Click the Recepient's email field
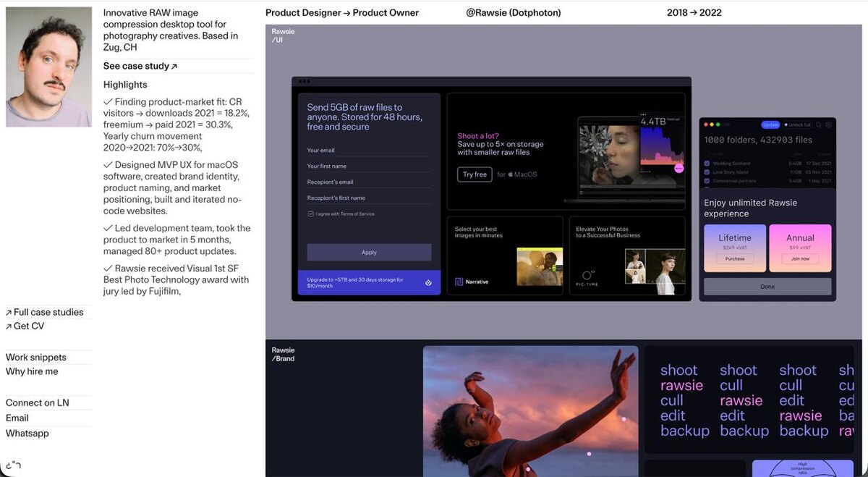Viewport: 868px width, 477px height. pos(369,182)
